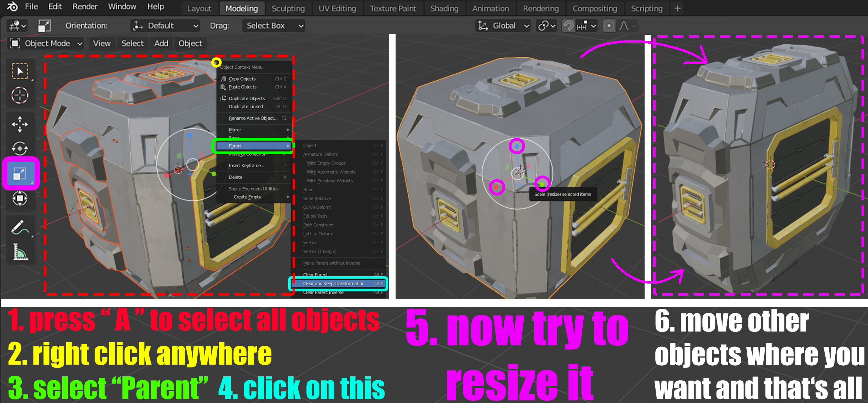The image size is (868, 403).
Task: Select the Select Box tool icon
Action: click(20, 71)
